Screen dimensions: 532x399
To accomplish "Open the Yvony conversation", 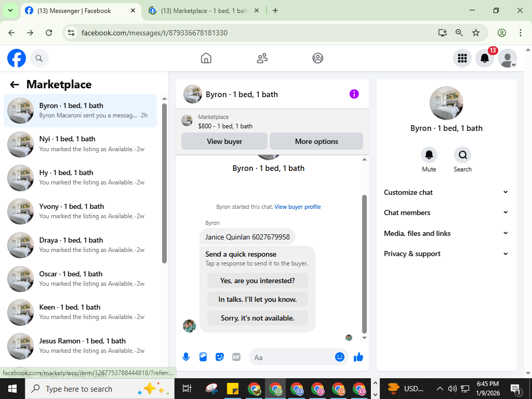I will coord(81,211).
